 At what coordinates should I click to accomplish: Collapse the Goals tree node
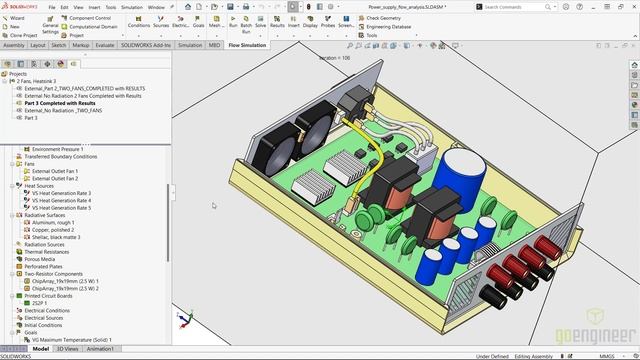12,333
